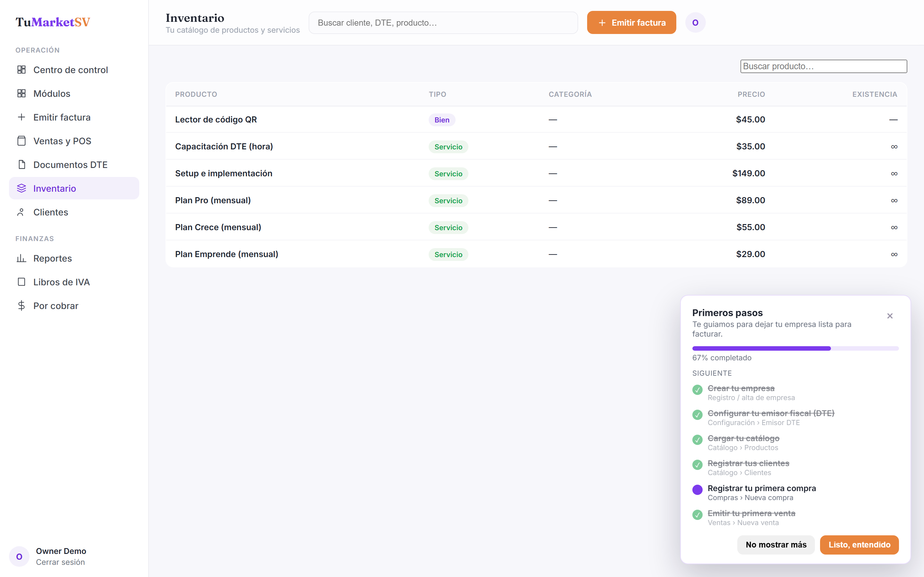Close the Primeros pasos panel
924x577 pixels.
[x=890, y=316]
